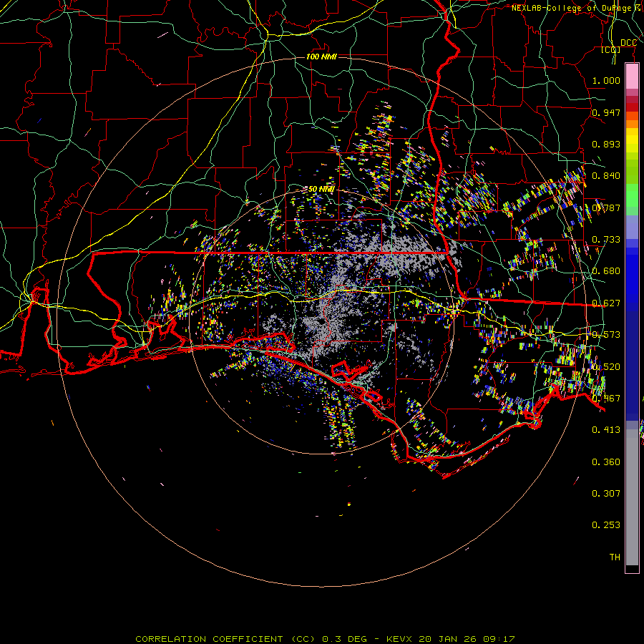
Task: Select the 0.840 legend value
Action: coord(606,176)
